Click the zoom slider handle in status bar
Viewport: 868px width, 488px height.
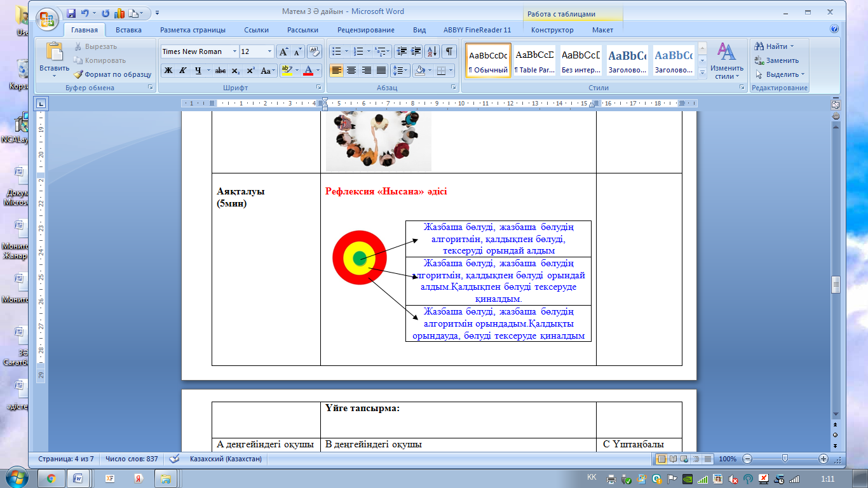(785, 459)
